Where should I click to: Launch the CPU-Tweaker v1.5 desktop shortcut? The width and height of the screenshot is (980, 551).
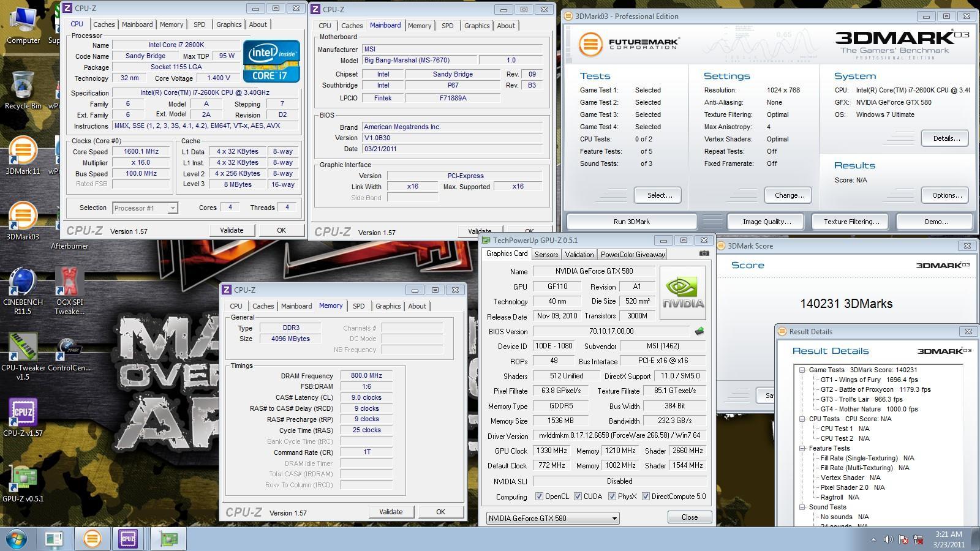click(x=23, y=356)
